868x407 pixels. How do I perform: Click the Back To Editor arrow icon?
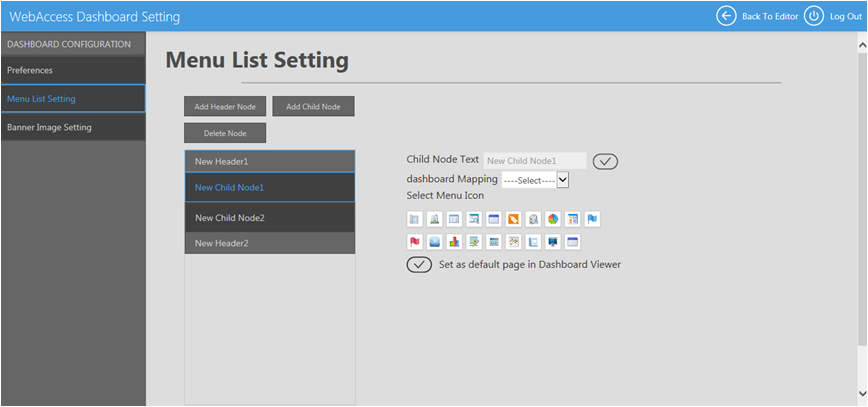[726, 16]
